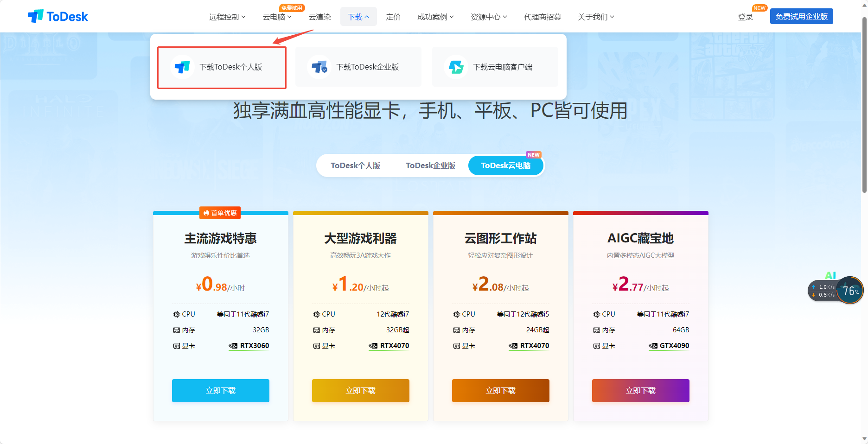Switch to the ToDesk个人版 tab

click(356, 165)
